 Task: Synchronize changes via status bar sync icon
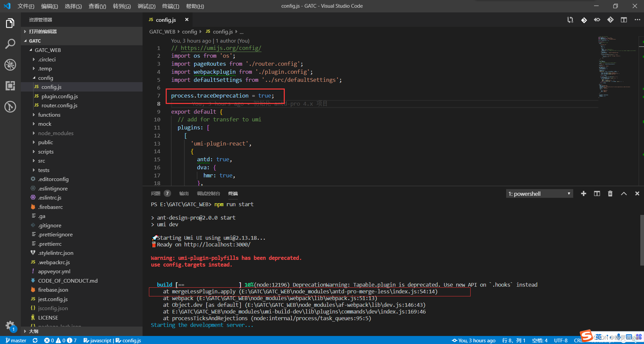click(35, 340)
